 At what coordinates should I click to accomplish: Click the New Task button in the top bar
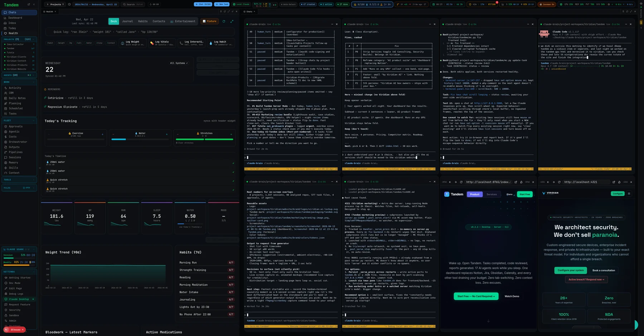point(222,4)
